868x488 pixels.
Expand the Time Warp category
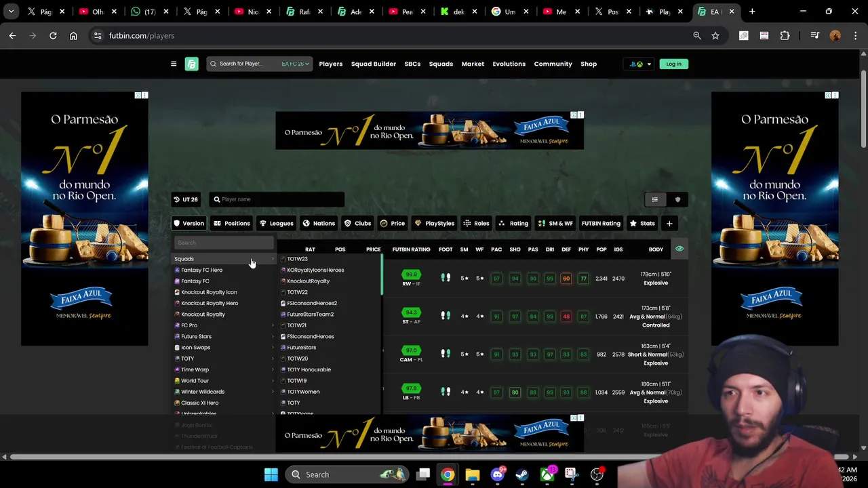pyautogui.click(x=224, y=369)
